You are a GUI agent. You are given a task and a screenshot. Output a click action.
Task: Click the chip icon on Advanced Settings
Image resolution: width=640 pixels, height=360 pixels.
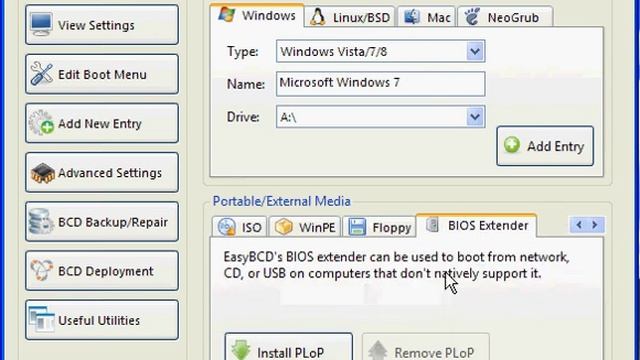coord(42,173)
